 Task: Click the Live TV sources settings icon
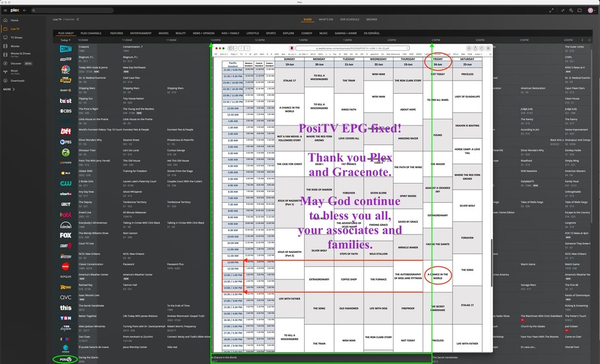point(78,20)
